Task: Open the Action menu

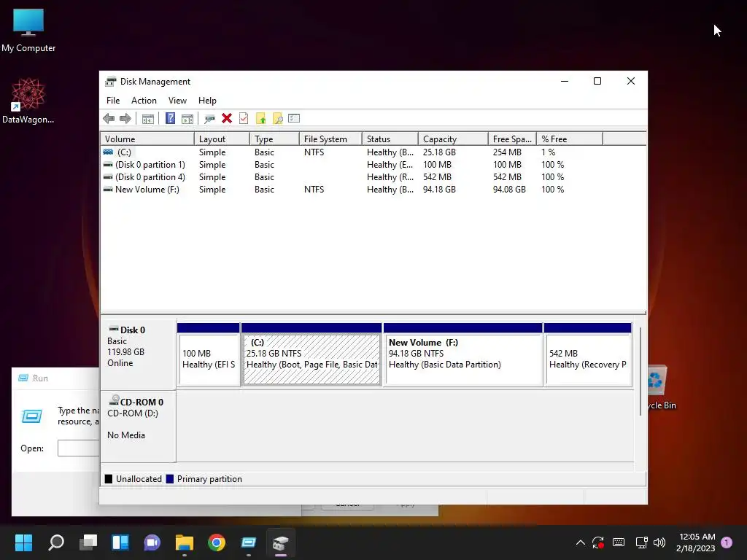Action: click(x=144, y=101)
